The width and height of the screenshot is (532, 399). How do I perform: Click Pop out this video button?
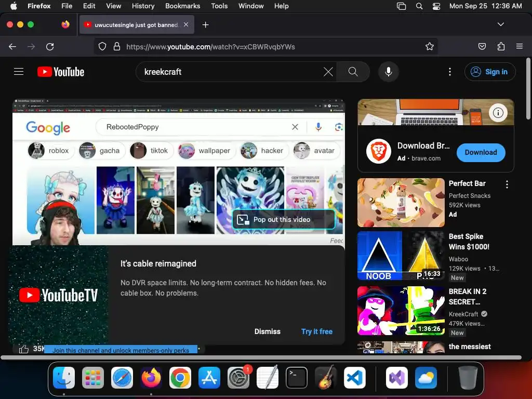click(x=283, y=220)
